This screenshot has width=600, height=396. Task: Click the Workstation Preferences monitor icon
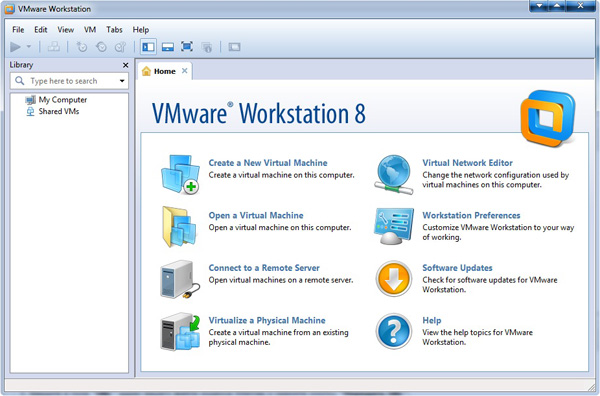pos(393,226)
